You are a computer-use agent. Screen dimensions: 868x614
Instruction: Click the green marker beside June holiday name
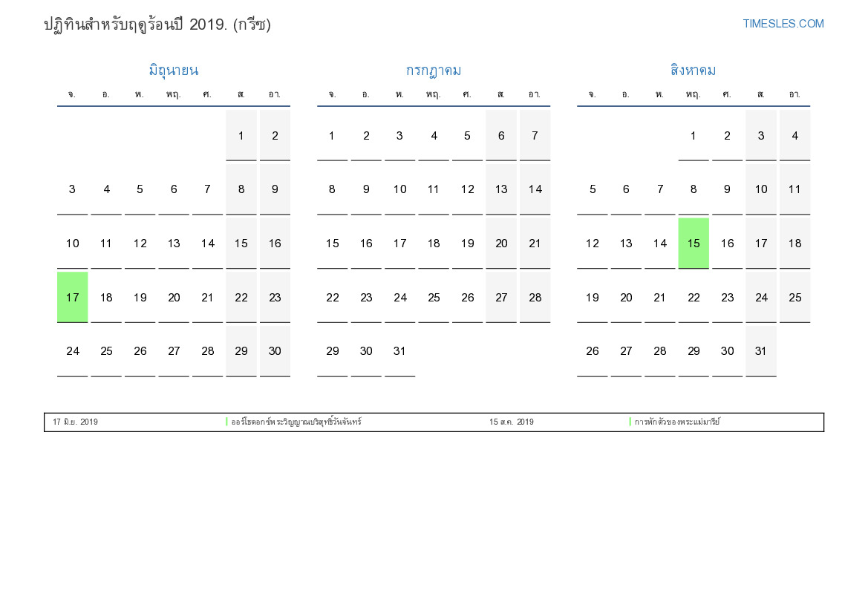pos(226,422)
